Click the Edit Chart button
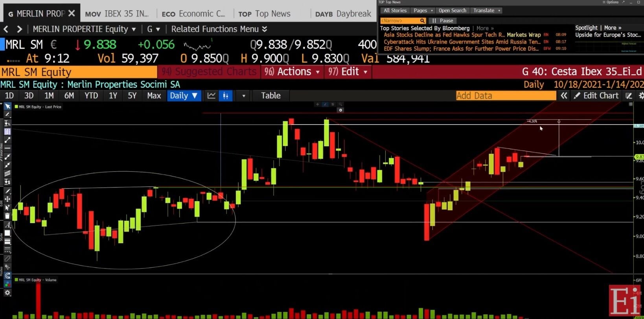 [x=596, y=95]
